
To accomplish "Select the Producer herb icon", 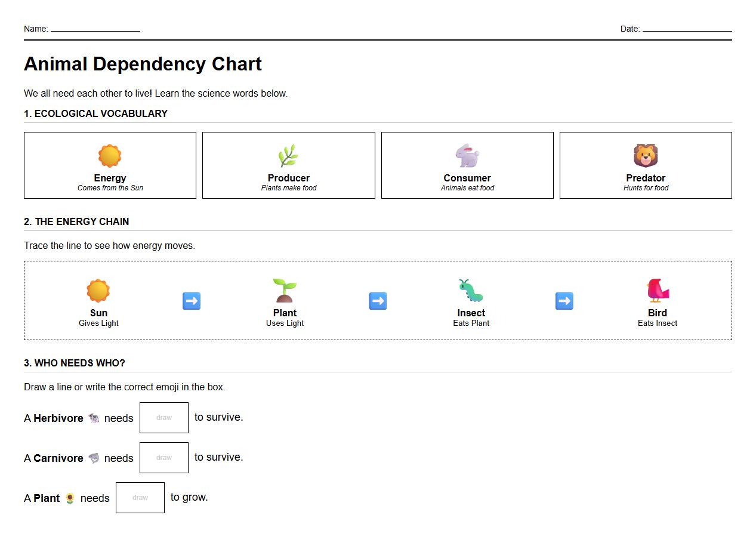I will pyautogui.click(x=288, y=155).
